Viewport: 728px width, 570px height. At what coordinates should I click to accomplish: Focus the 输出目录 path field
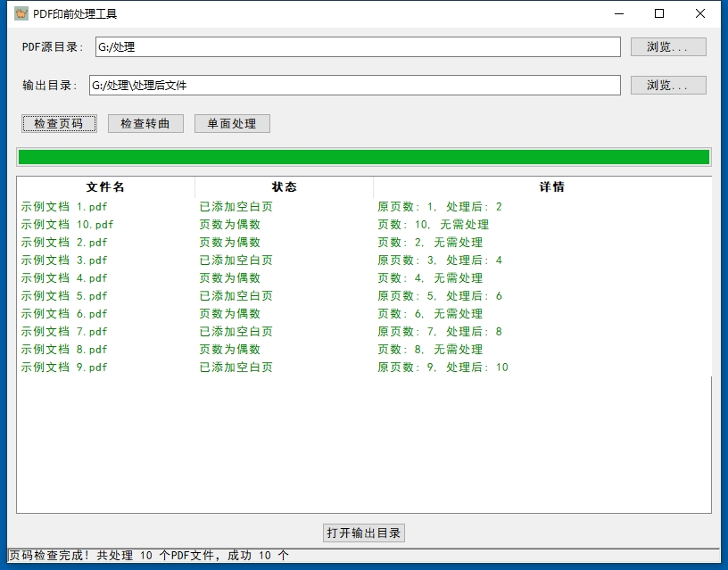click(x=354, y=86)
